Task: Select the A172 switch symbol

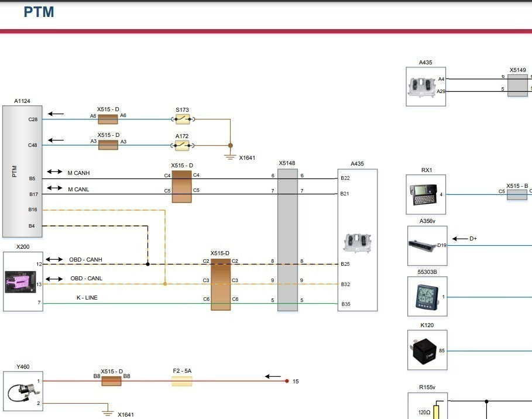Action: (x=183, y=145)
